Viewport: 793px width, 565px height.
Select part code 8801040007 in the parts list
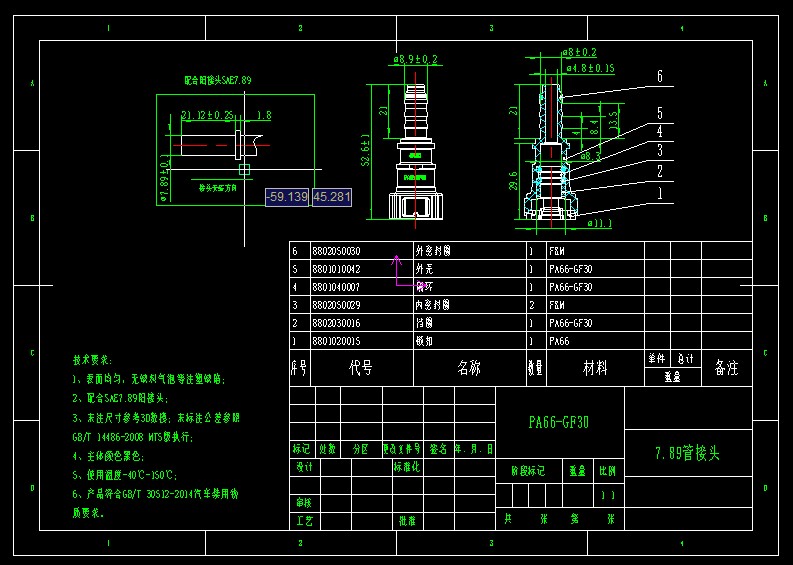click(x=336, y=287)
